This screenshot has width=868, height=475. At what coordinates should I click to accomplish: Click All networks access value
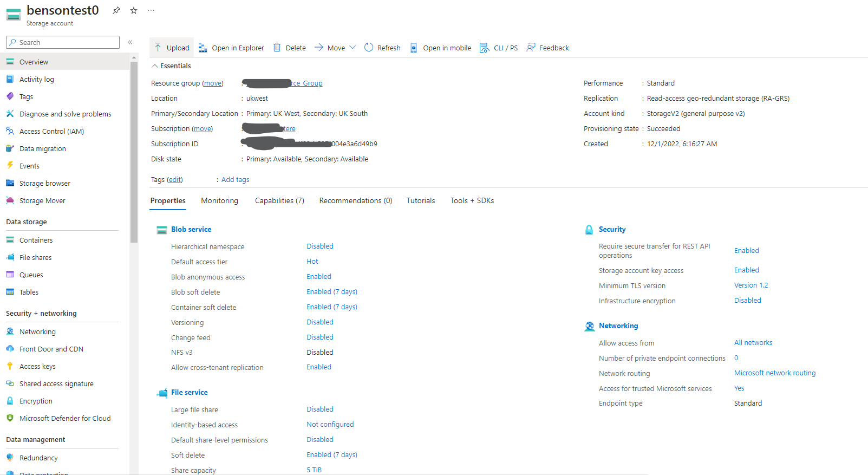tap(753, 342)
